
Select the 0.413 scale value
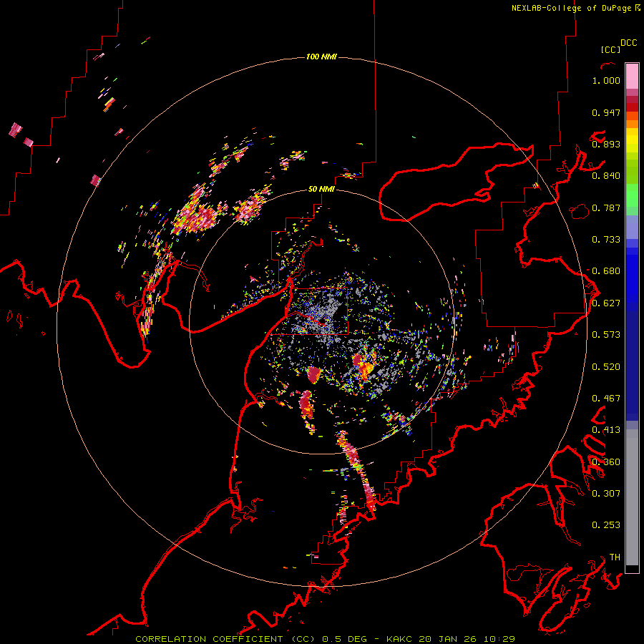click(x=606, y=430)
